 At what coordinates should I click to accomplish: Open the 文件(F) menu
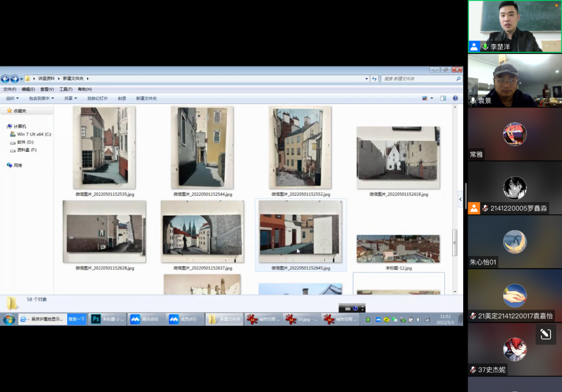click(10, 89)
